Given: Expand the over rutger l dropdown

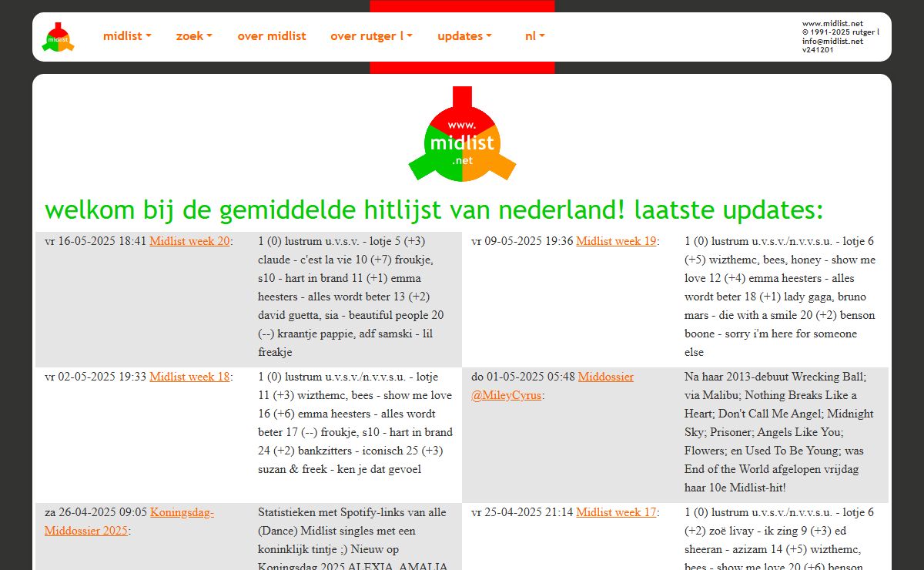Looking at the screenshot, I should click(371, 36).
